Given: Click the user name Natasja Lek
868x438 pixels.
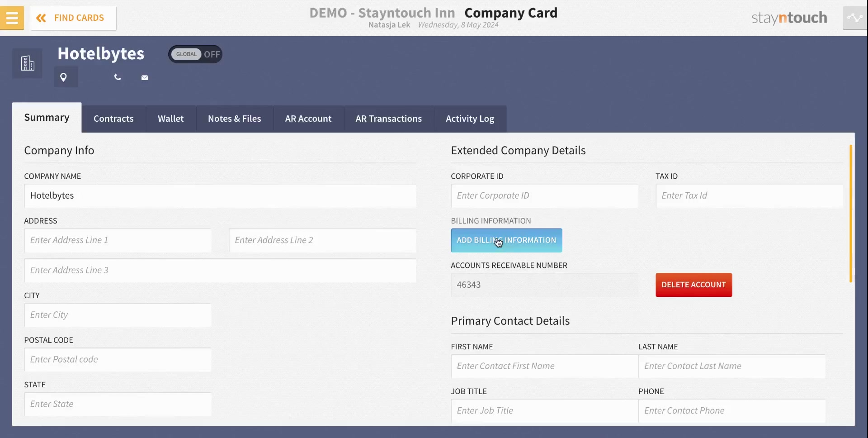Looking at the screenshot, I should click(x=389, y=25).
